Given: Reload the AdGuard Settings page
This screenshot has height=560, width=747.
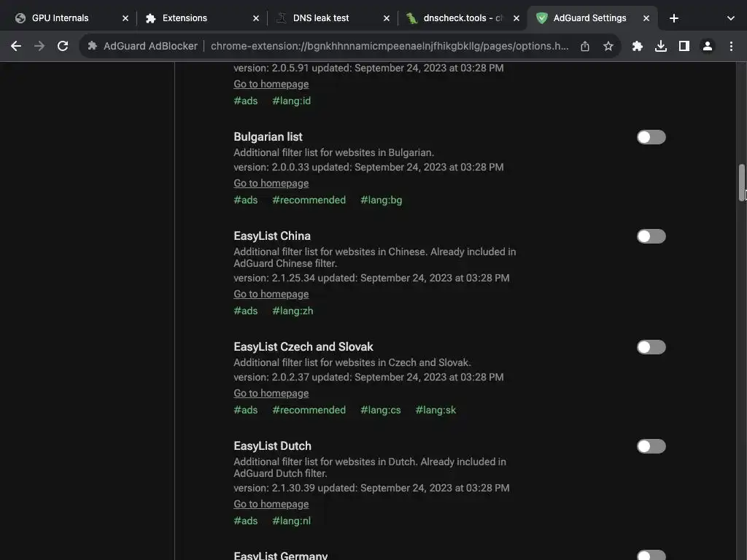Looking at the screenshot, I should click(x=63, y=46).
